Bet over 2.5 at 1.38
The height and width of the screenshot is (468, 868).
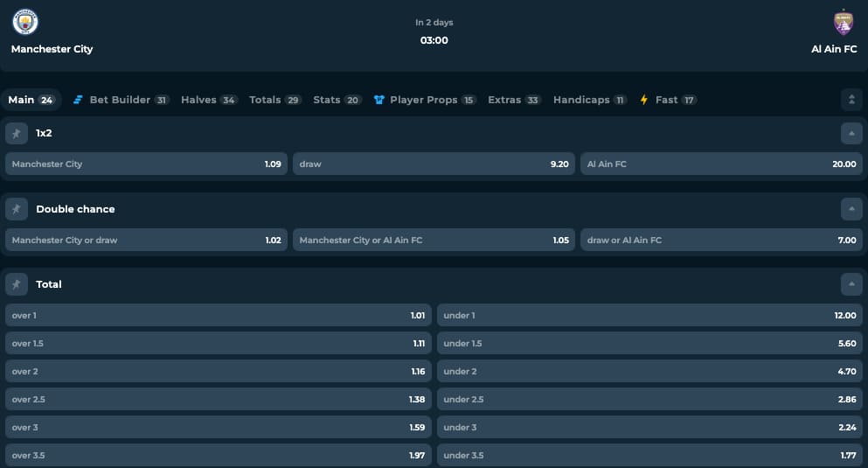(219, 399)
